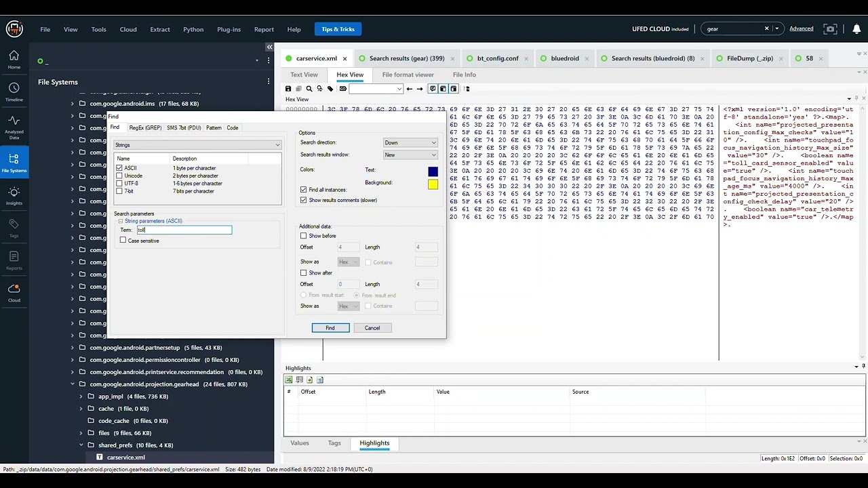Viewport: 868px width, 488px height.
Task: Collapse String parameters (ASCII) section
Action: 120,221
